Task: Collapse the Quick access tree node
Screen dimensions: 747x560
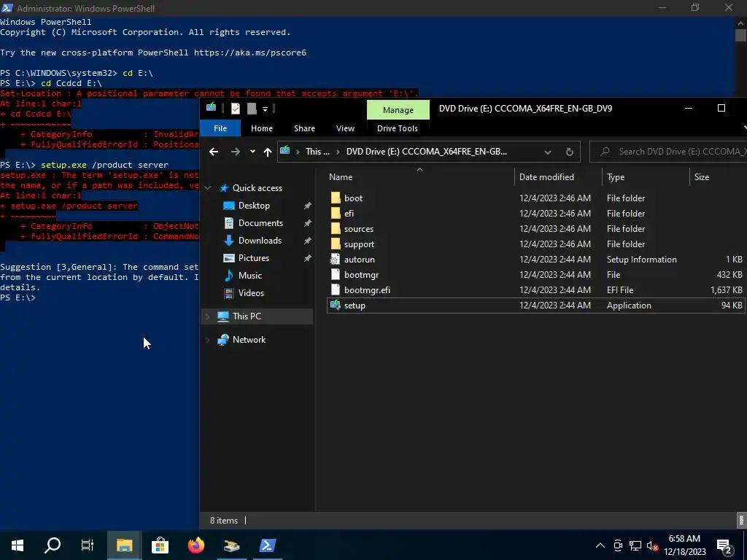Action: pos(208,188)
